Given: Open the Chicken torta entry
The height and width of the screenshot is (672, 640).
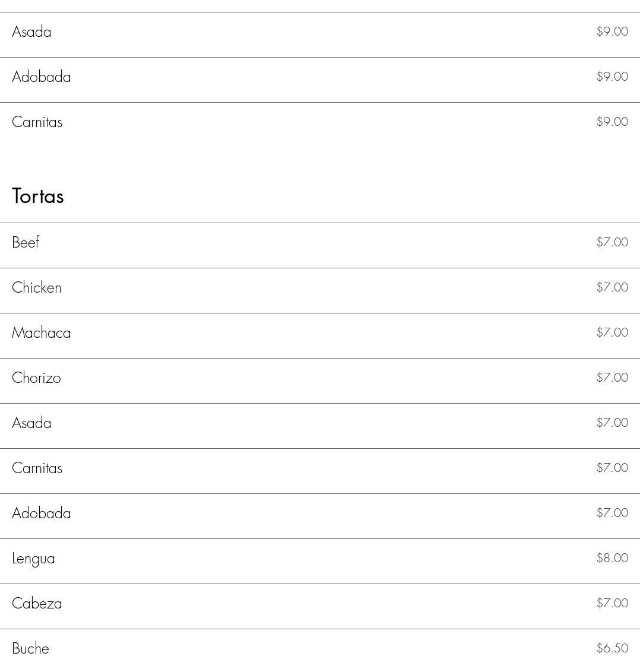Looking at the screenshot, I should 37,287.
